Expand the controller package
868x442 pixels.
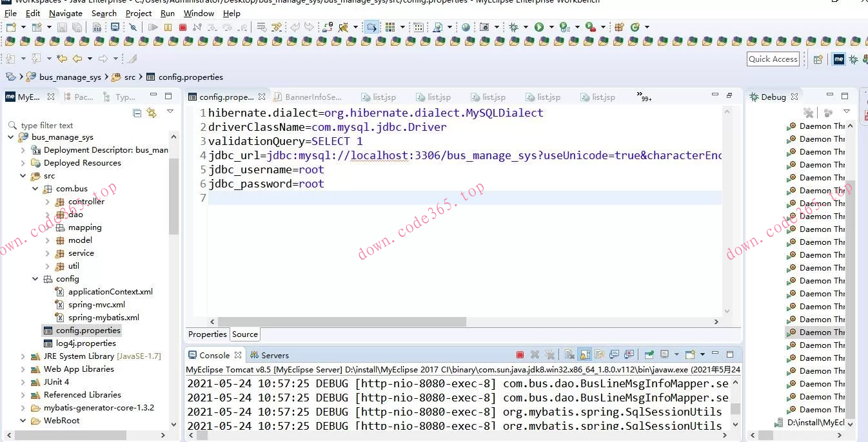(x=48, y=202)
